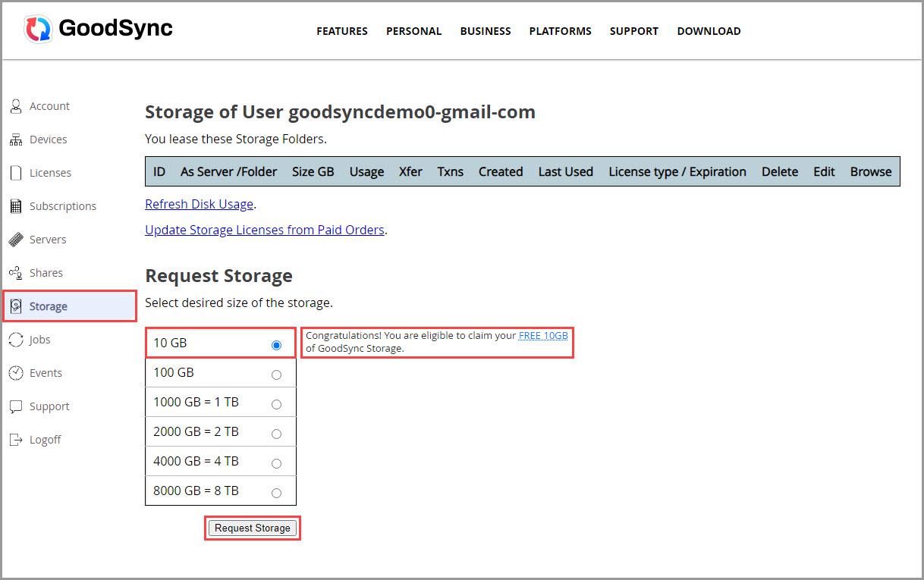Screen dimensions: 924x580
Task: Click the ID column header
Action: (159, 171)
